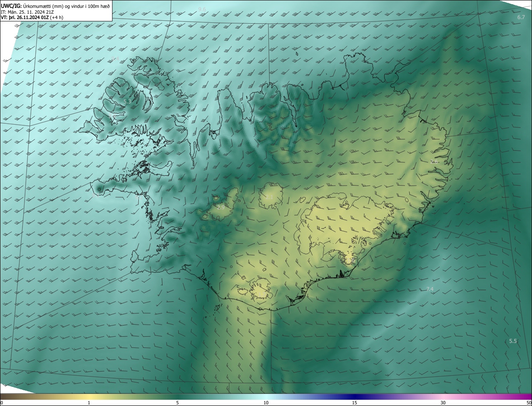Click the 9.4 value label on the map
Viewport: 532px width, 406px height.
(115, 59)
